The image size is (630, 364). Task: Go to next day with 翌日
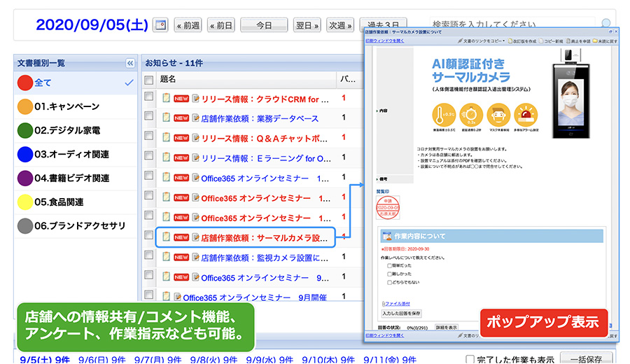tap(307, 25)
